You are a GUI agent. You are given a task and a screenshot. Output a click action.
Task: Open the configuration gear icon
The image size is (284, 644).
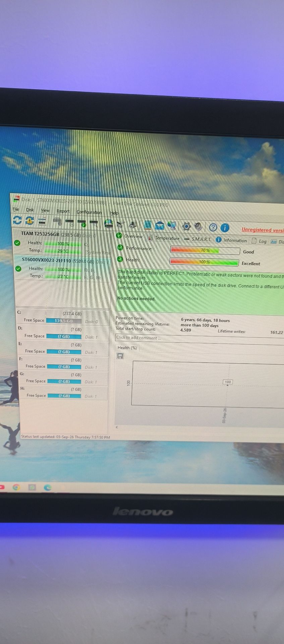point(186,226)
